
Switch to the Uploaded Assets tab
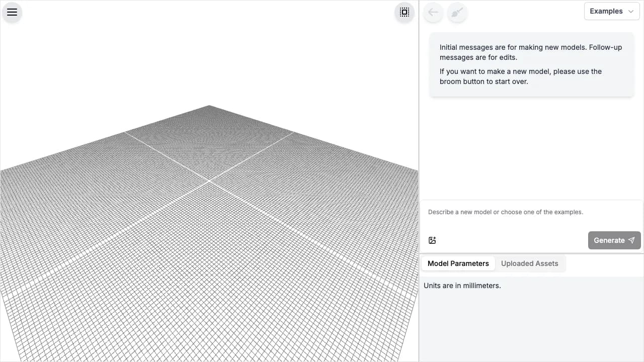(529, 263)
